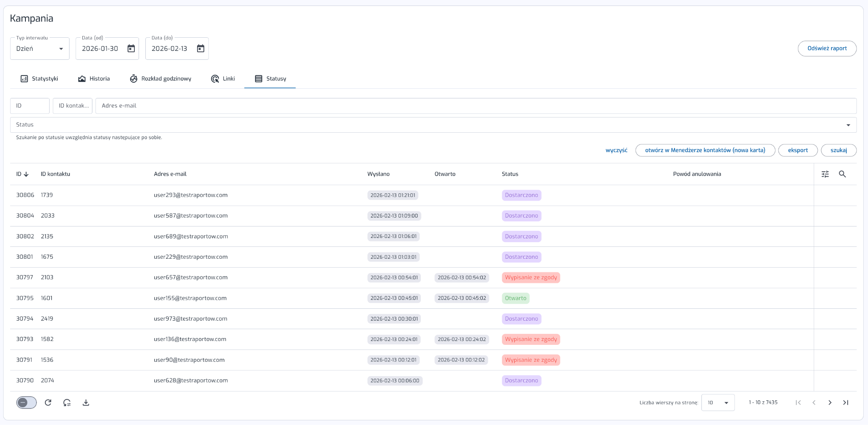Click the auto-refresh list icon
The width and height of the screenshot is (868, 425).
point(67,403)
